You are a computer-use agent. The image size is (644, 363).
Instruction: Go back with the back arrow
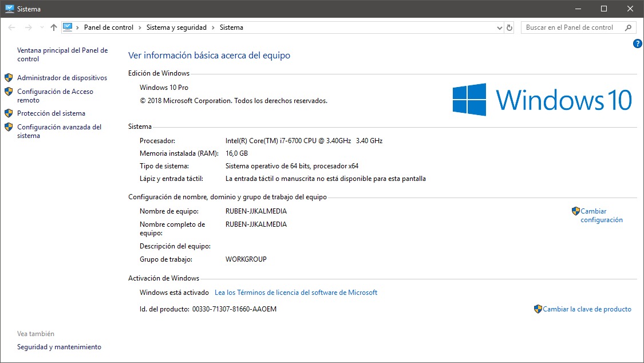click(11, 27)
